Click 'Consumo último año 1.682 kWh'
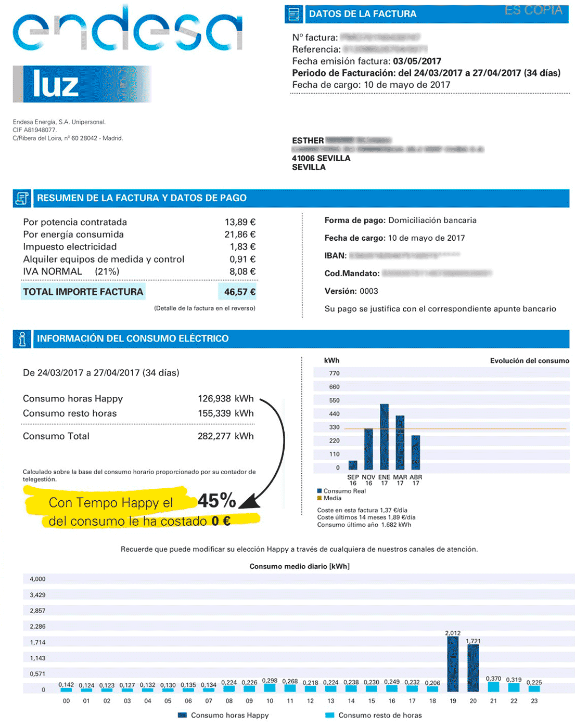This screenshot has height=728, width=575. [x=364, y=525]
